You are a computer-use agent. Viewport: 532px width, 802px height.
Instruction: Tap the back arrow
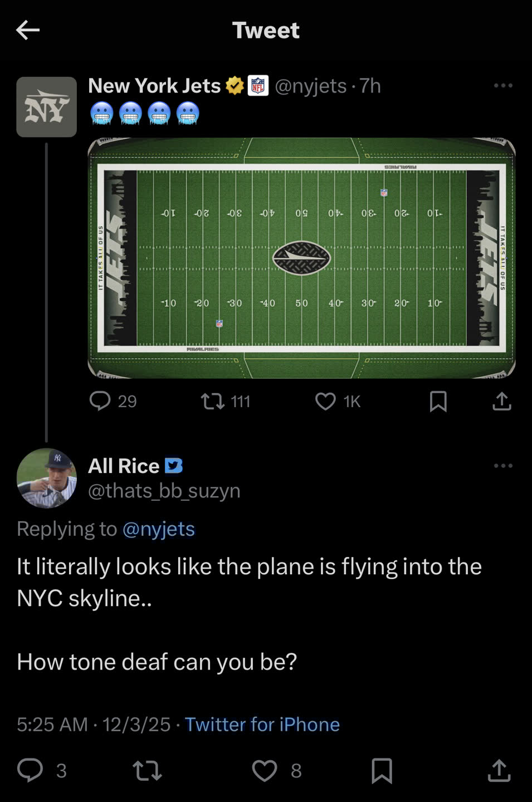[x=28, y=30]
